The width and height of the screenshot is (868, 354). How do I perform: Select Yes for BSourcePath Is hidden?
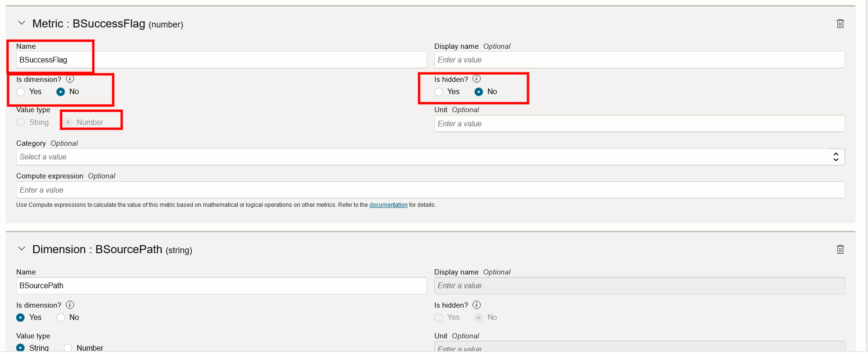click(x=438, y=318)
